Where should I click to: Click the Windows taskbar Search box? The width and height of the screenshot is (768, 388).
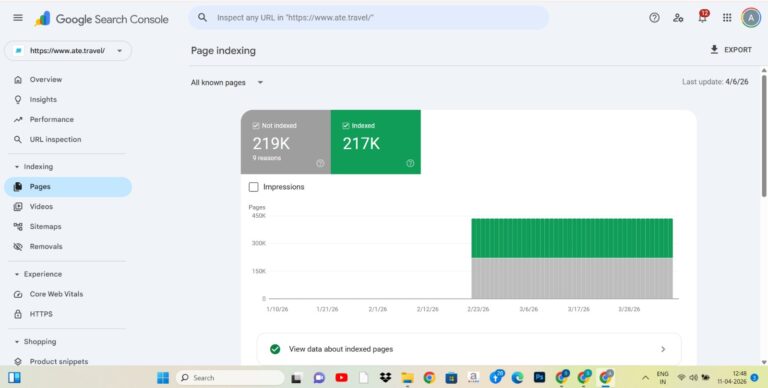[x=230, y=378]
